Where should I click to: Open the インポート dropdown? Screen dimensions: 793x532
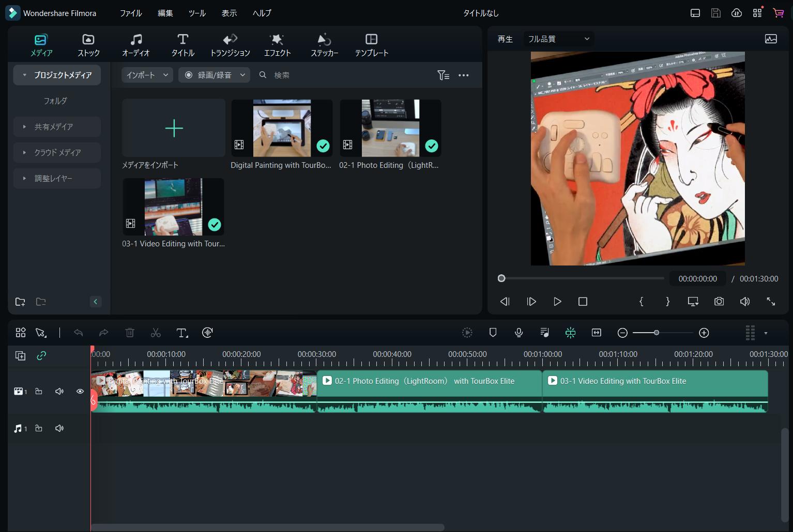(x=147, y=75)
